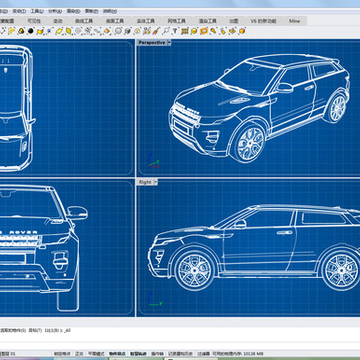This screenshot has height=360, width=360.
Task: Switch to the 出图 toolbar tab
Action: [x=234, y=21]
